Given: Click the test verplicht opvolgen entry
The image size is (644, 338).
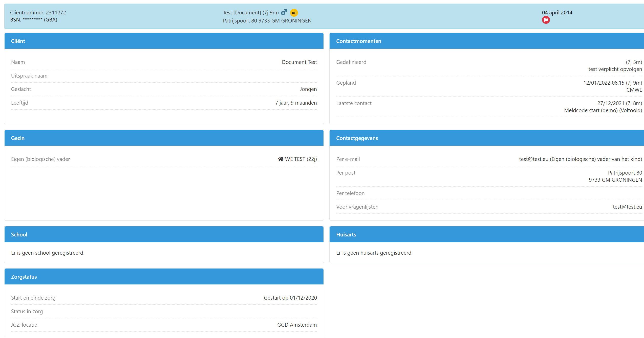Looking at the screenshot, I should (x=615, y=69).
